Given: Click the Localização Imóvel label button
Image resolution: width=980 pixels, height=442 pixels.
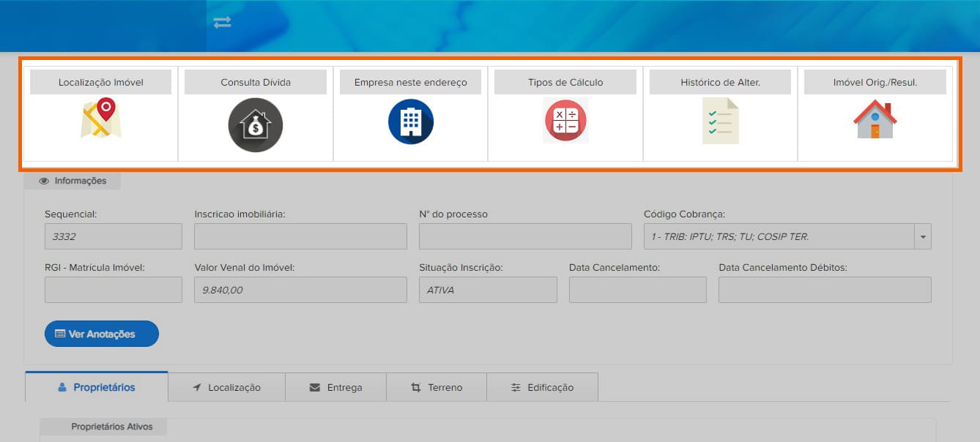Looking at the screenshot, I should pos(101,82).
